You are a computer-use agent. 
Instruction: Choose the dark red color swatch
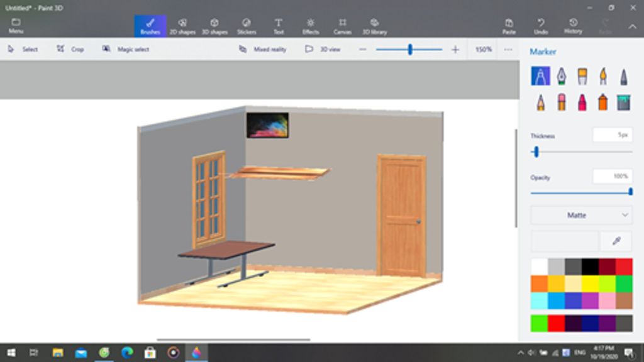[607, 266]
